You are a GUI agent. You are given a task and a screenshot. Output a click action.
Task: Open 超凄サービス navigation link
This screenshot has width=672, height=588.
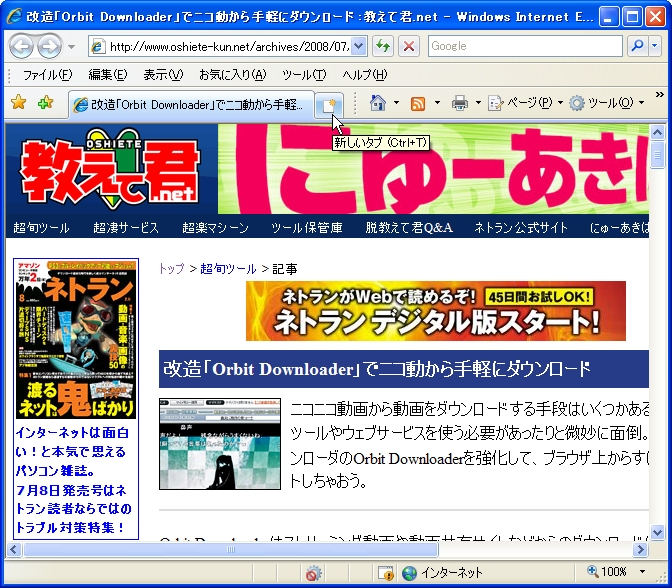pos(126,228)
